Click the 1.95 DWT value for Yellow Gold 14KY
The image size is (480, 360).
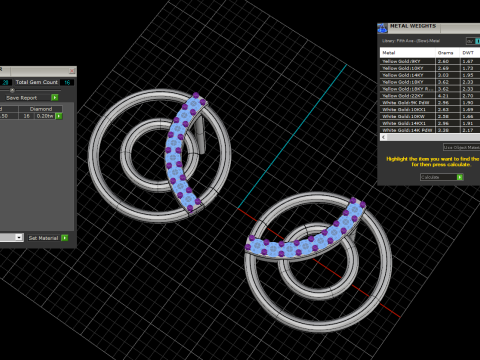coord(468,75)
